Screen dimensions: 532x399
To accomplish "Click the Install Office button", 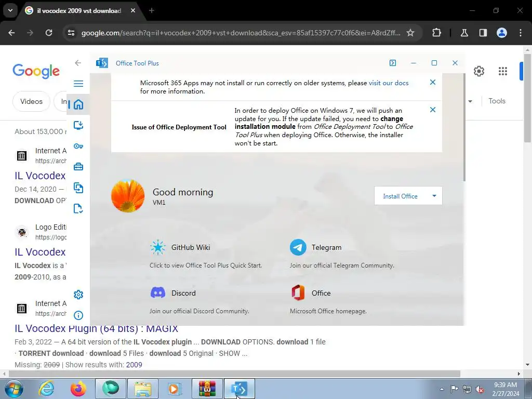I will tap(400, 196).
